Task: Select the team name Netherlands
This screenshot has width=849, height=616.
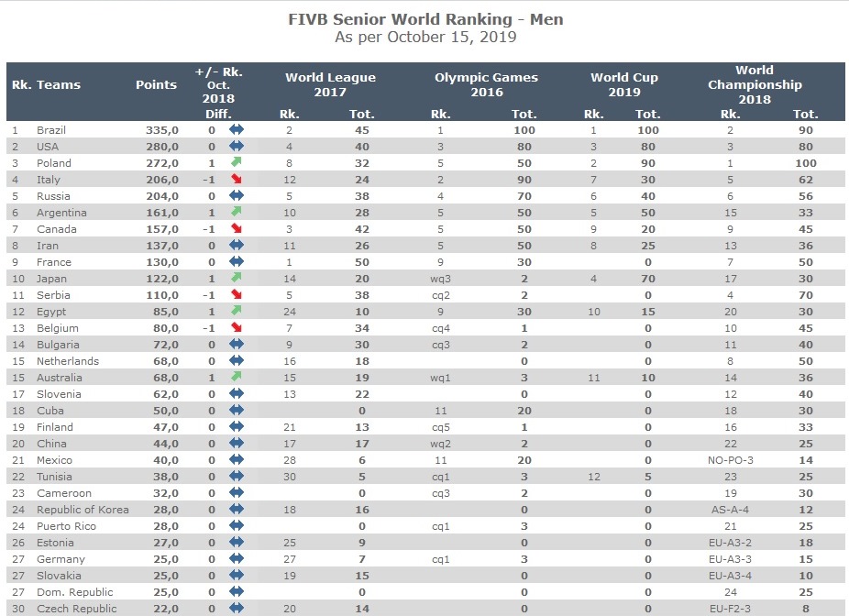Action: click(68, 361)
